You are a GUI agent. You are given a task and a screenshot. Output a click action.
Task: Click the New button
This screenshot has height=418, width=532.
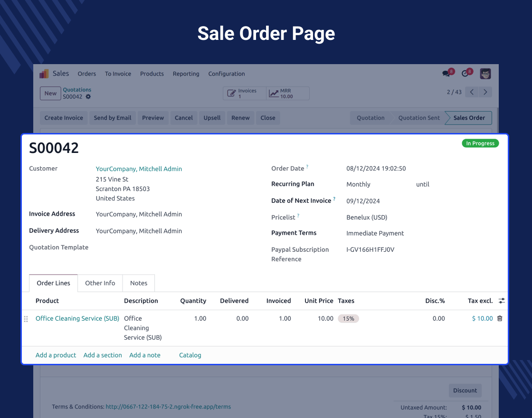pyautogui.click(x=50, y=93)
